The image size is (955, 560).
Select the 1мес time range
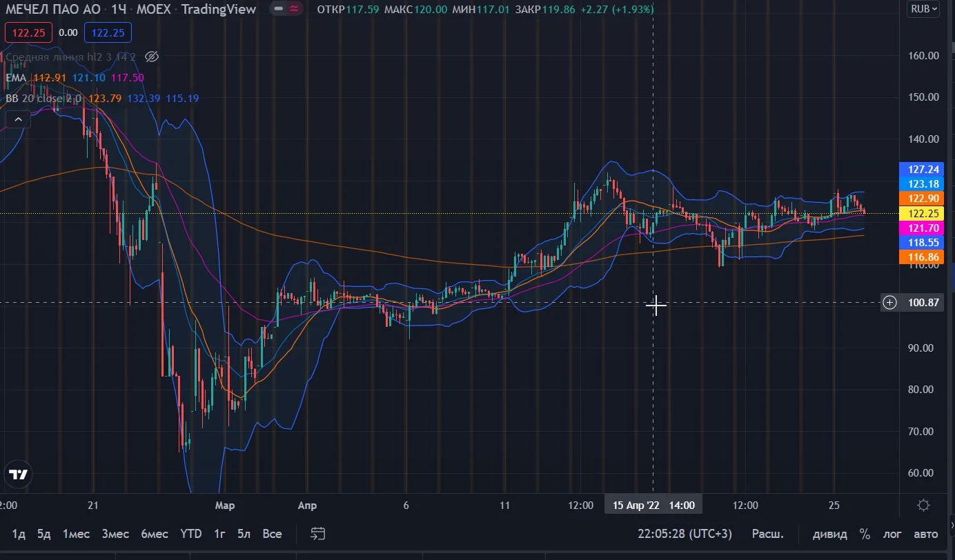click(76, 534)
